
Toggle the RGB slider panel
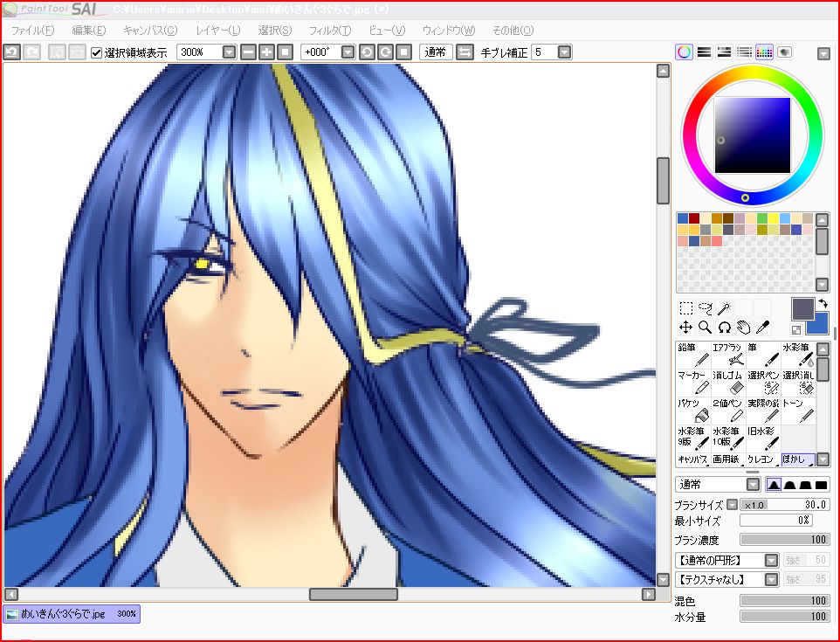click(704, 52)
